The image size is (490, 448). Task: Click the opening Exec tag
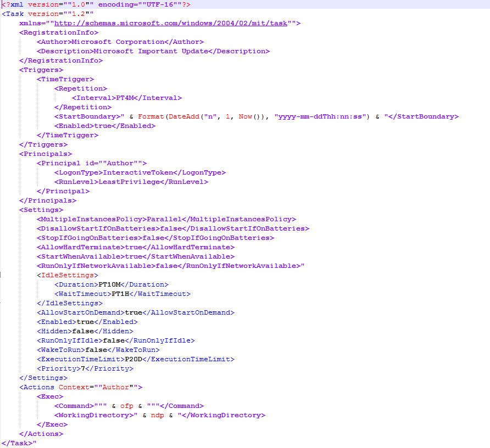point(50,397)
